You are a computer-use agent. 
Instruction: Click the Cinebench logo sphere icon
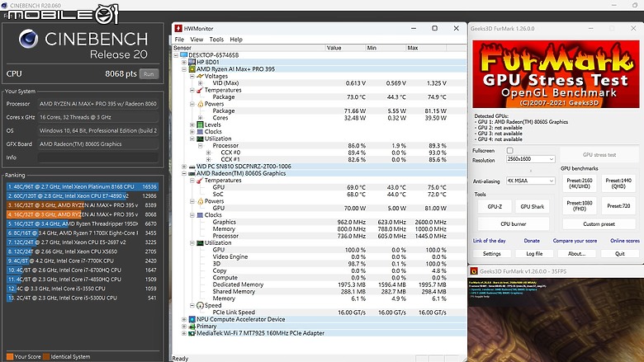29,40
